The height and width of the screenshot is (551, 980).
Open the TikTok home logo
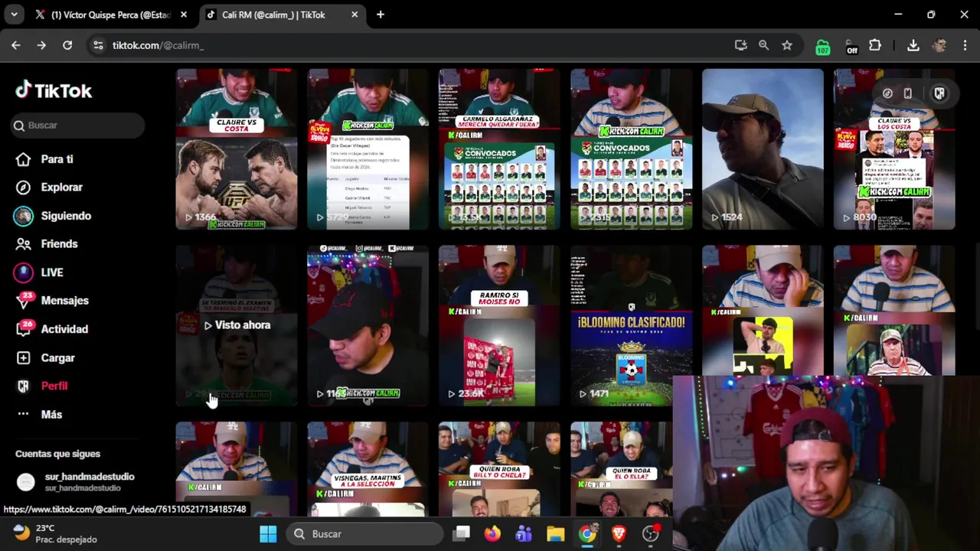click(54, 90)
